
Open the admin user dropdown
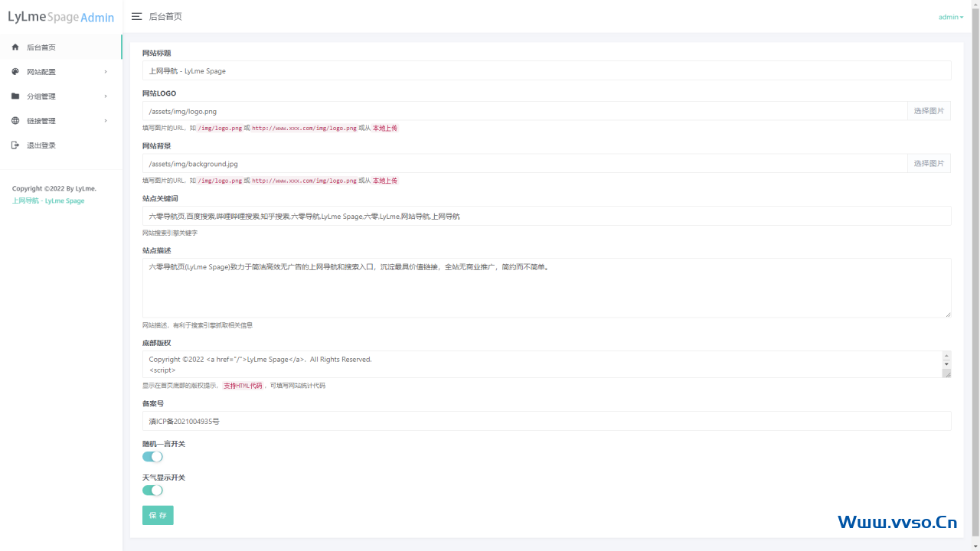pos(950,17)
